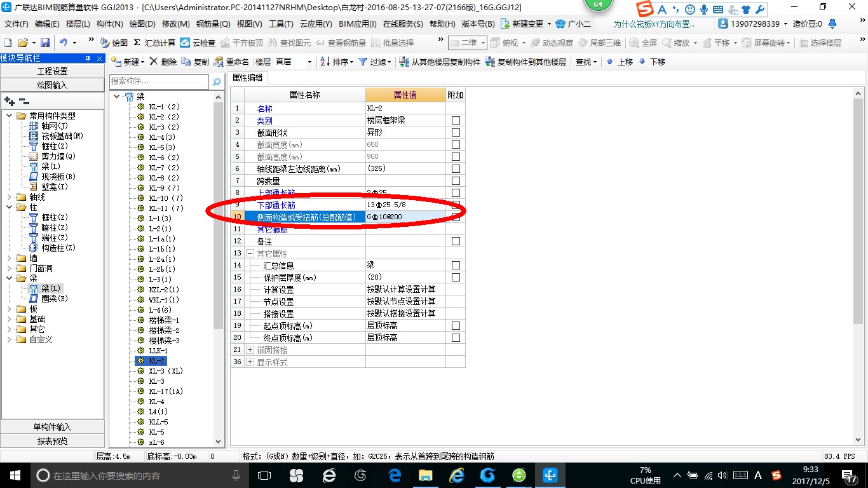Image resolution: width=868 pixels, height=488 pixels.
Task: Open Windows Task View on taskbar
Action: point(264,475)
